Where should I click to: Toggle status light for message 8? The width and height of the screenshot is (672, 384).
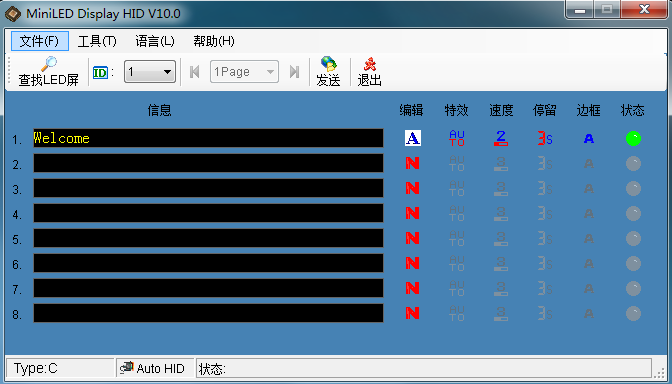pos(633,313)
